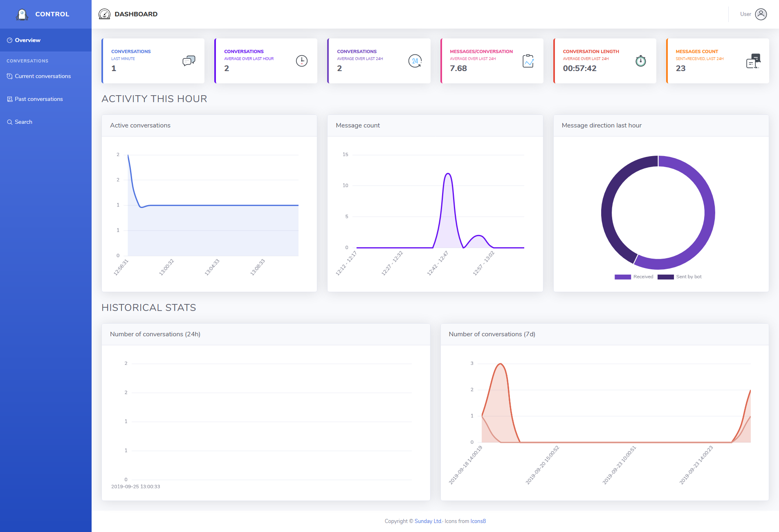This screenshot has height=532, width=779.
Task: Click the dashboard speedometer icon
Action: point(105,14)
